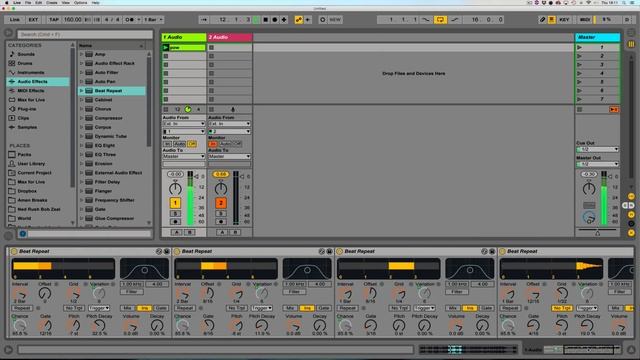Screen dimensions: 640x360
Task: Toggle the Loop switch in transport
Action: [x=440, y=20]
